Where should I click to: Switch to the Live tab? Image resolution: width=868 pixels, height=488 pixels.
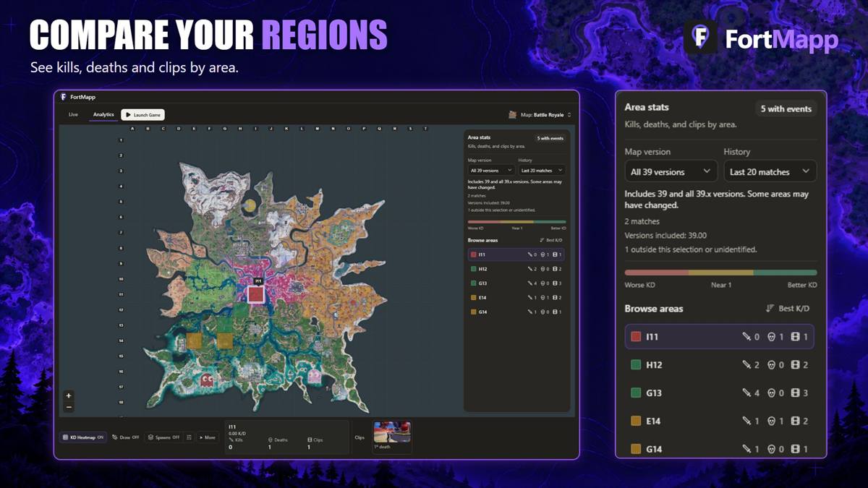[x=73, y=114]
